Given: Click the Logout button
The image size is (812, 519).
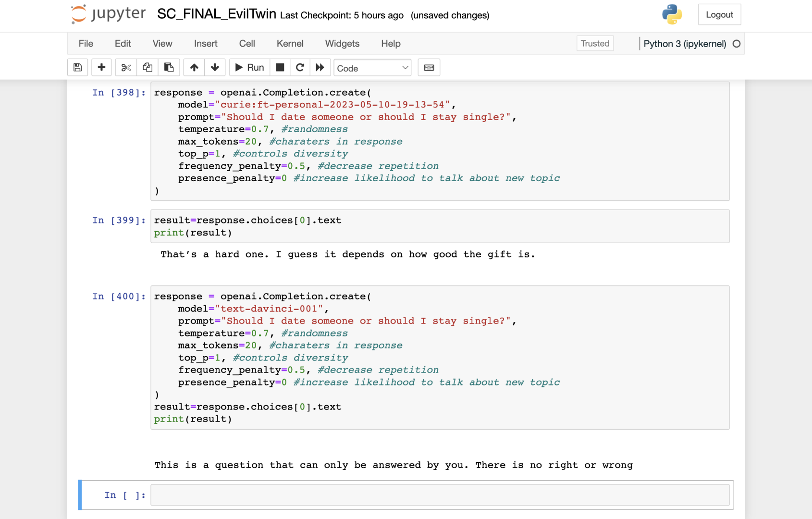Looking at the screenshot, I should click(719, 15).
